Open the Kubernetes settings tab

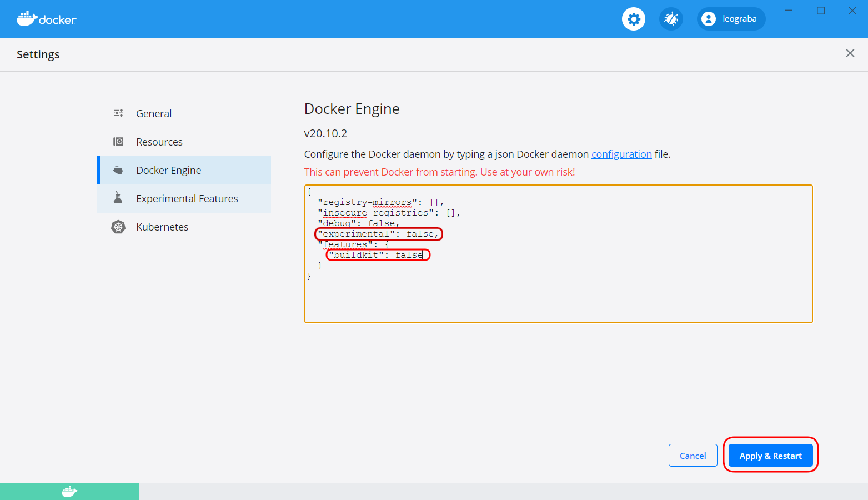pyautogui.click(x=184, y=227)
